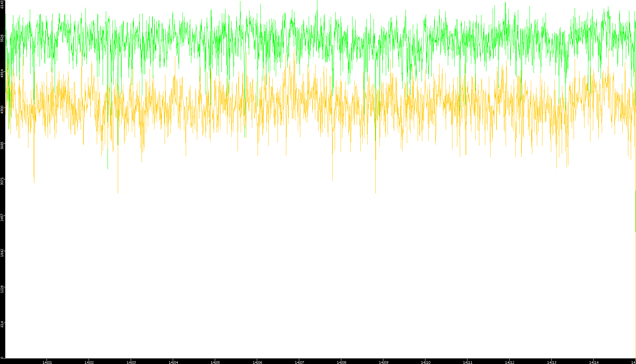Click the 14:03 time label
Viewport: 636px width, 364px height.
pos(131,362)
